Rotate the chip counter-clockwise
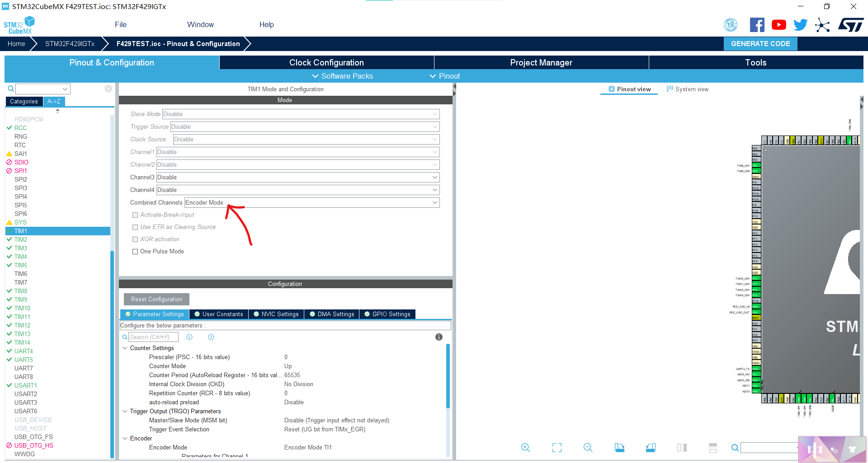The width and height of the screenshot is (868, 463). point(651,448)
